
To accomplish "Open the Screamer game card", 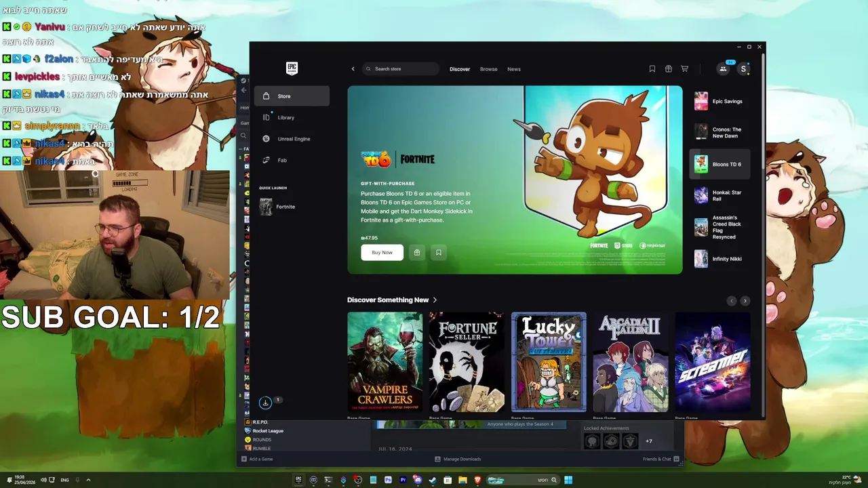I will (713, 362).
